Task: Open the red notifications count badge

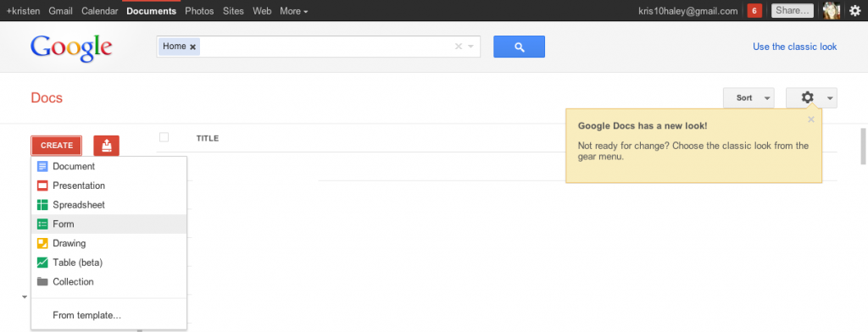Action: click(x=754, y=10)
